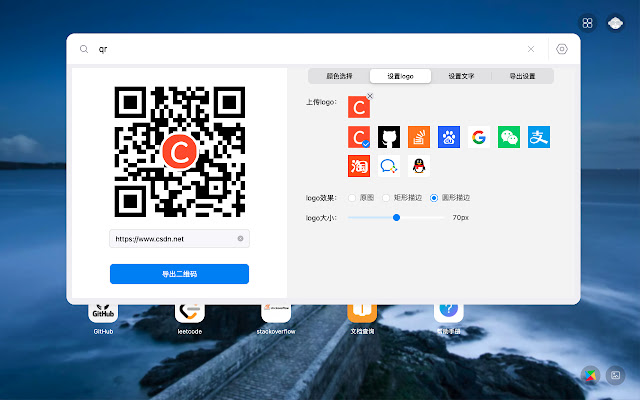Select the Stack Overflow preset logo
The image size is (640, 400).
pyautogui.click(x=419, y=137)
